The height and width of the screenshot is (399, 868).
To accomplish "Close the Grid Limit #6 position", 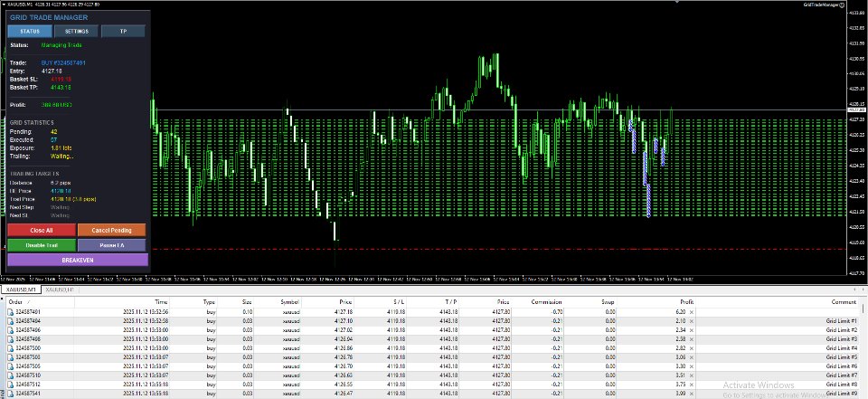I will tap(692, 366).
